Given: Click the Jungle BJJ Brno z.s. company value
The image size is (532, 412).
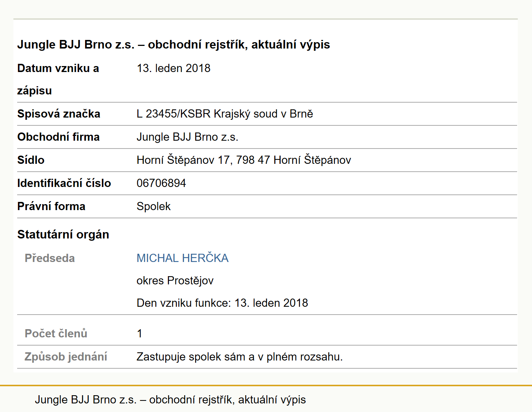Looking at the screenshot, I should 187,137.
